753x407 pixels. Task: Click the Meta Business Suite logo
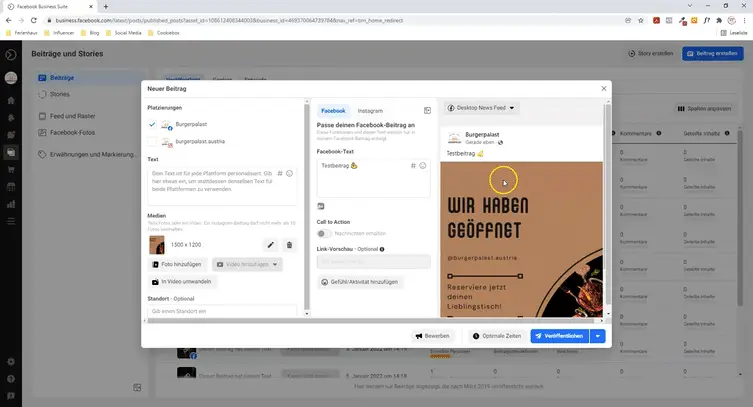[11, 55]
